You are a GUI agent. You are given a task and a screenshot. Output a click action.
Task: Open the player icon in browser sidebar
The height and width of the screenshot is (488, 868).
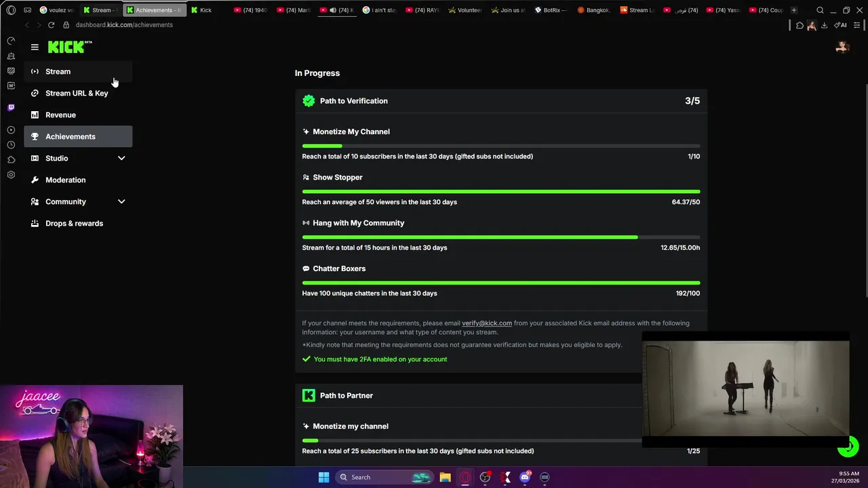11,130
